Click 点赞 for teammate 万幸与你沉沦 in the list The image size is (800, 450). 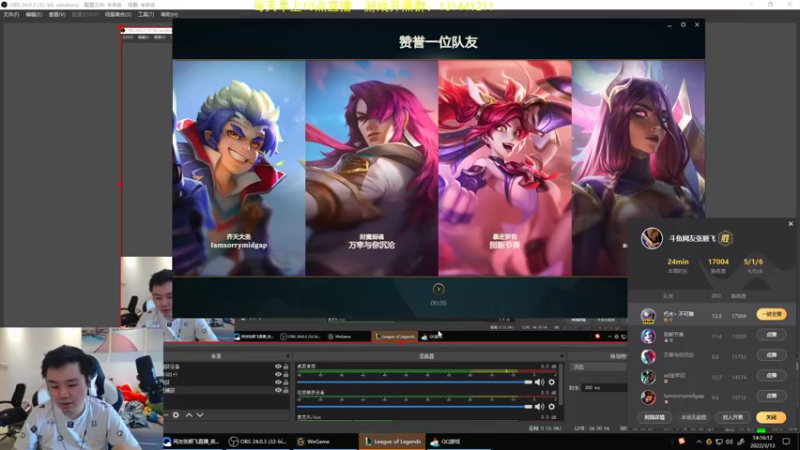771,355
